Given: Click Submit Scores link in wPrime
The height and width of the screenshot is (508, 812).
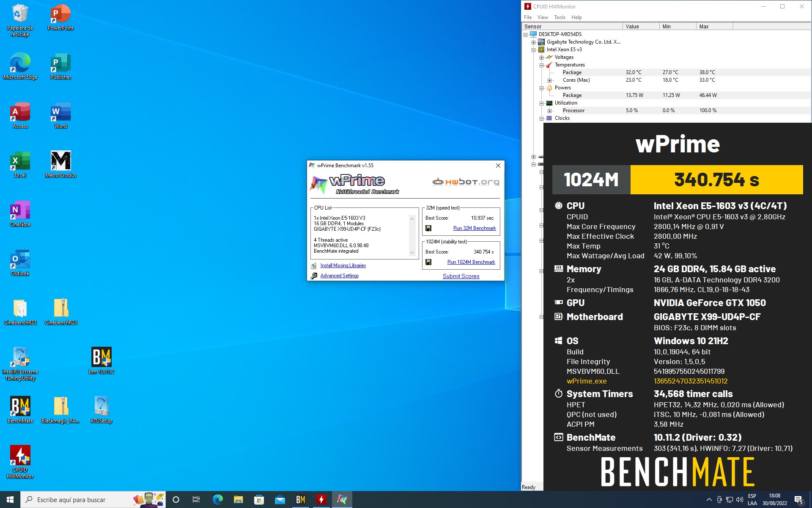Looking at the screenshot, I should tap(461, 276).
